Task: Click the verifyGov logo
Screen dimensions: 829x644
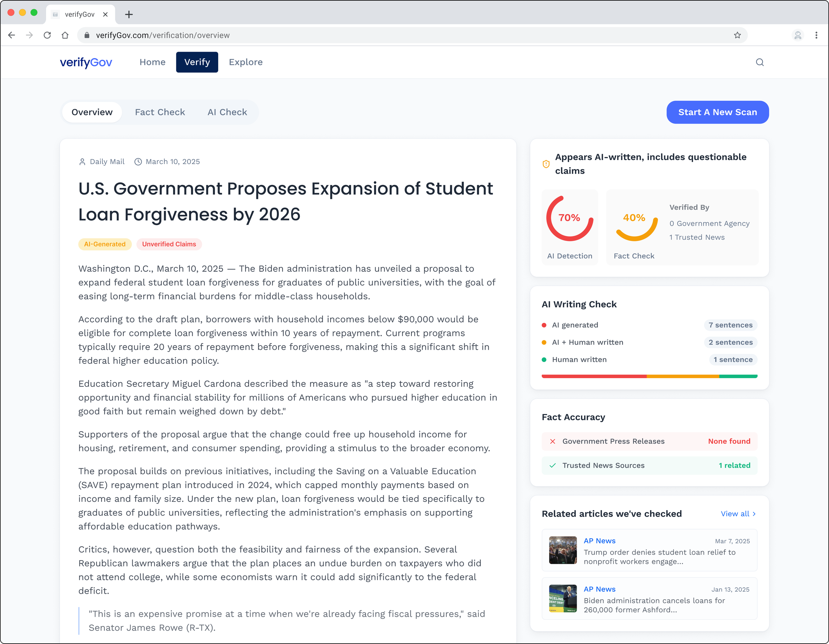Action: [86, 62]
